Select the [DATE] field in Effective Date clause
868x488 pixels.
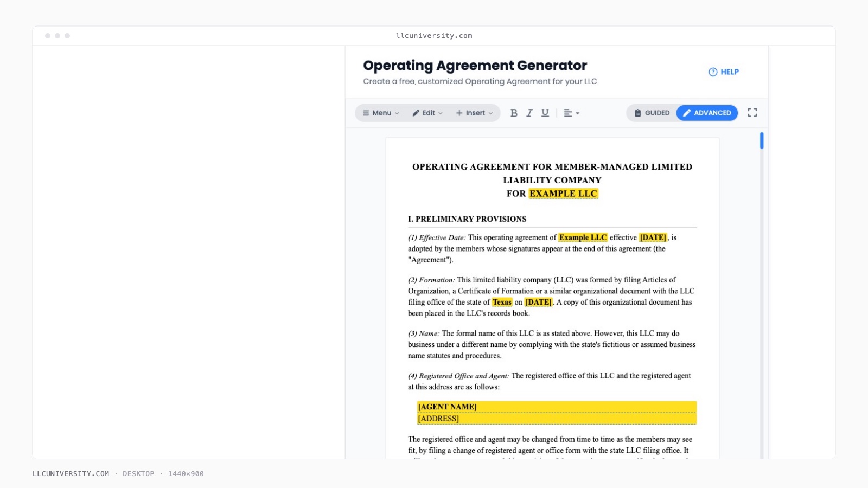653,237
